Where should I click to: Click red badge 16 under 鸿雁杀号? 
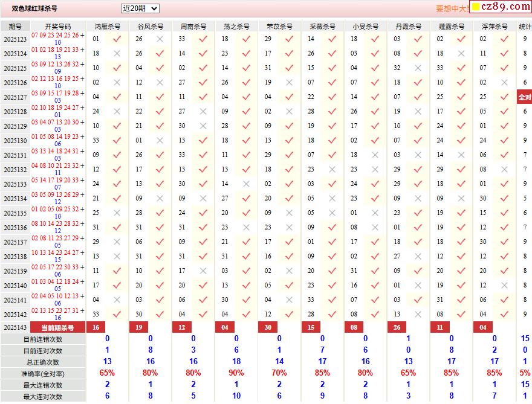pos(96,327)
